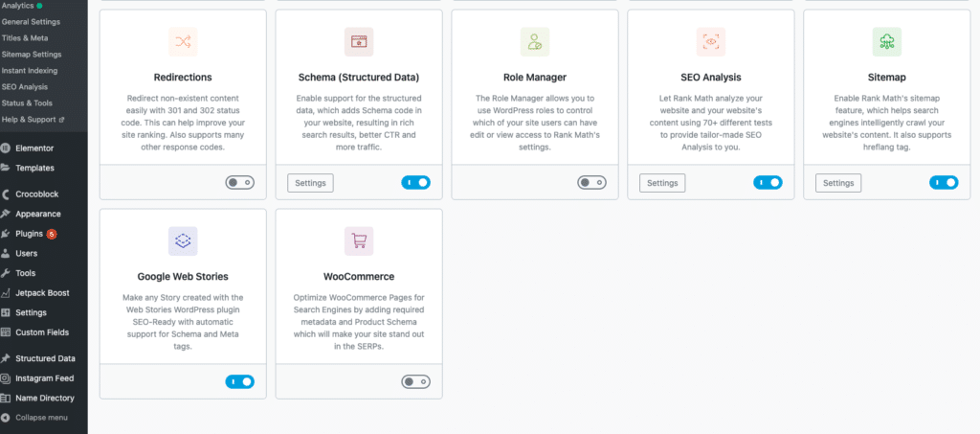
Task: Enable the WooCommerce module switch
Action: (415, 381)
